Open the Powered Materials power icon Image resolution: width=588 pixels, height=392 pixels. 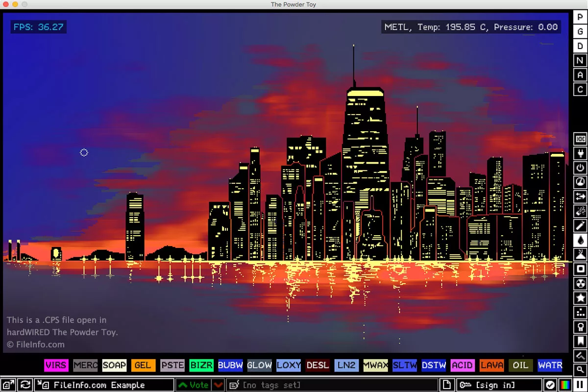click(581, 168)
